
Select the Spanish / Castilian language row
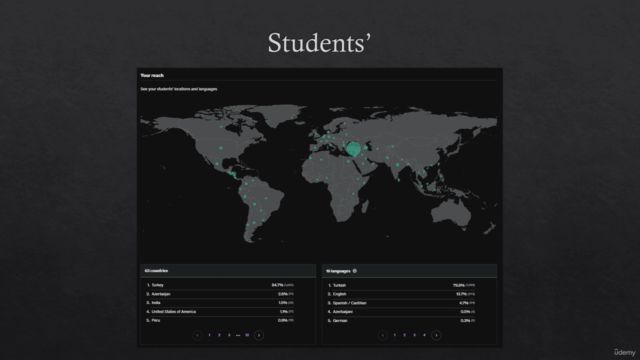point(401,303)
